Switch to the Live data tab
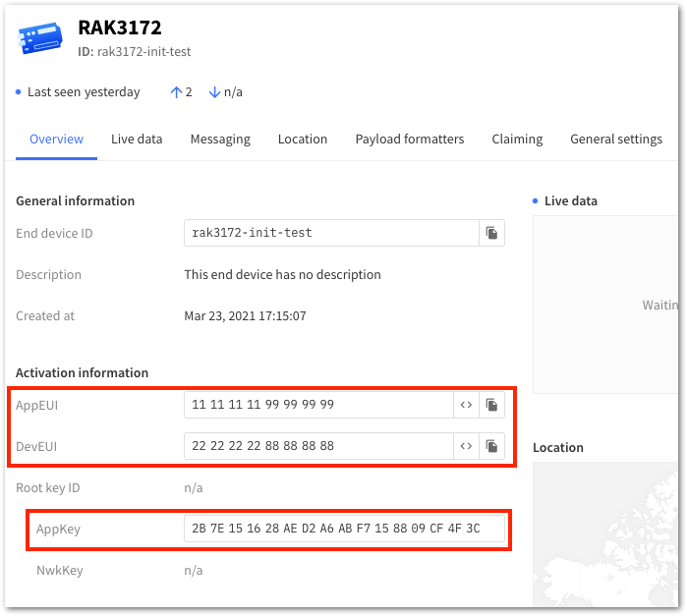The height and width of the screenshot is (616, 687). tap(137, 139)
